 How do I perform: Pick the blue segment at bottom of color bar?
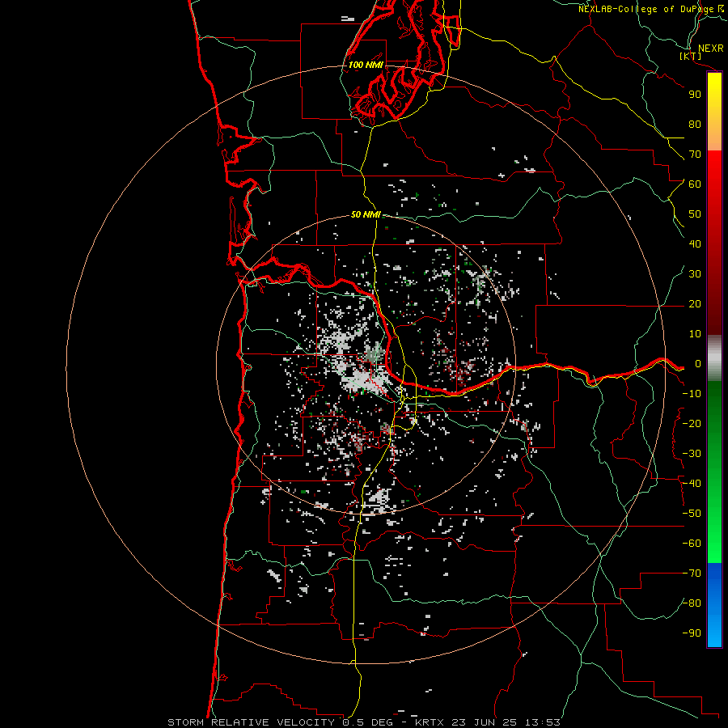coord(714,605)
